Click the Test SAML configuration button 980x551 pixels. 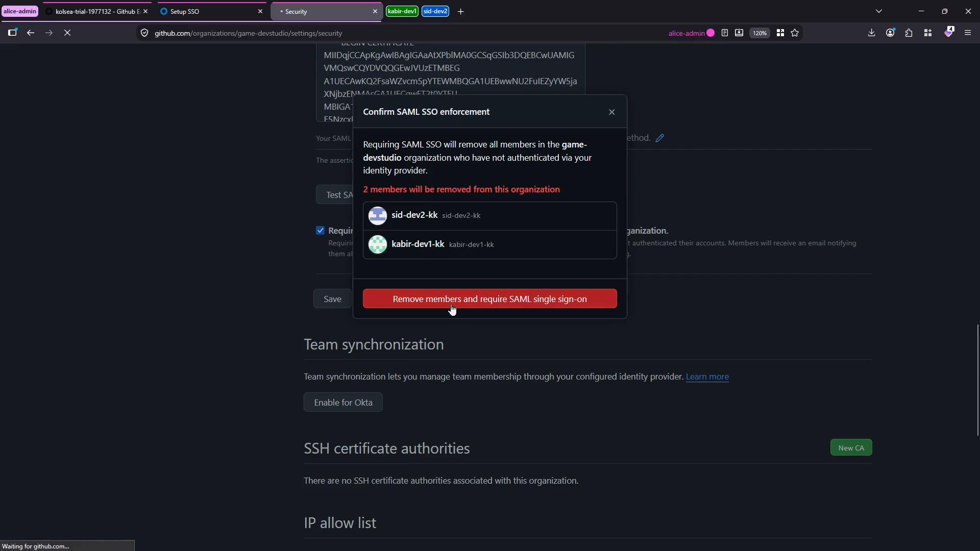point(334,195)
